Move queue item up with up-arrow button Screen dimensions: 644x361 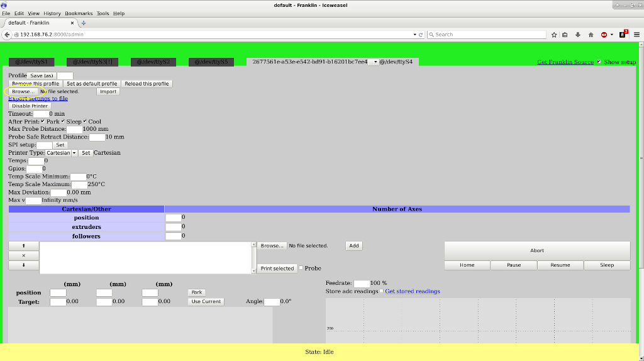coord(23,246)
